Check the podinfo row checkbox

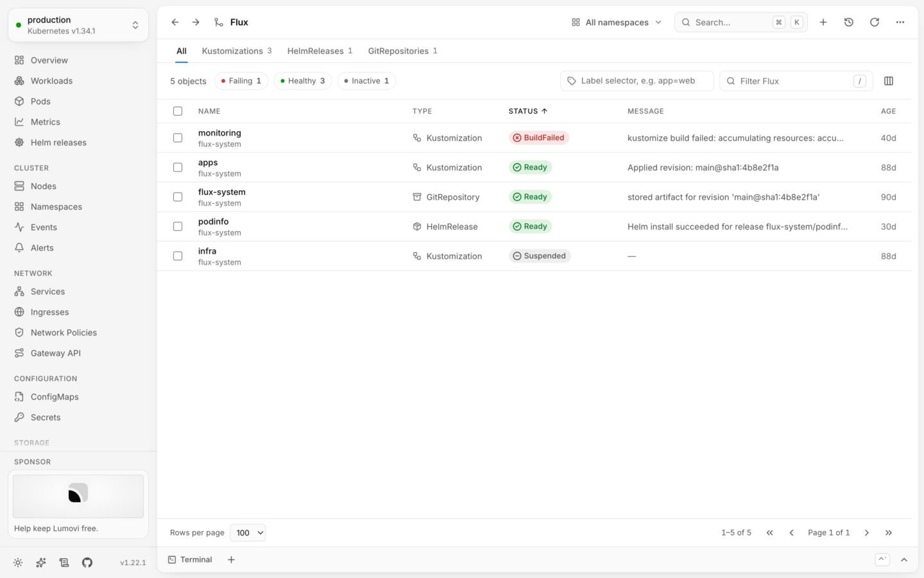pyautogui.click(x=178, y=227)
